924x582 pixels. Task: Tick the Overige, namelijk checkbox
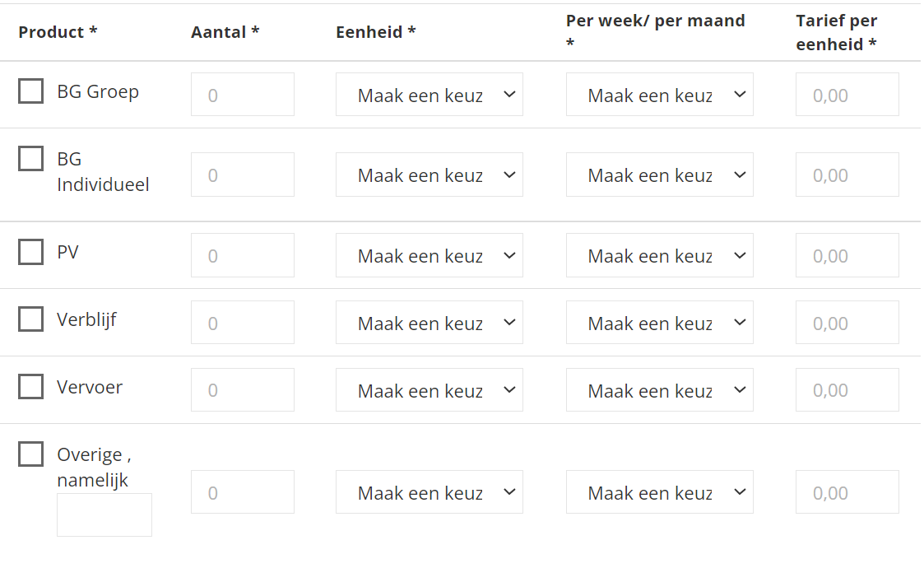click(30, 454)
